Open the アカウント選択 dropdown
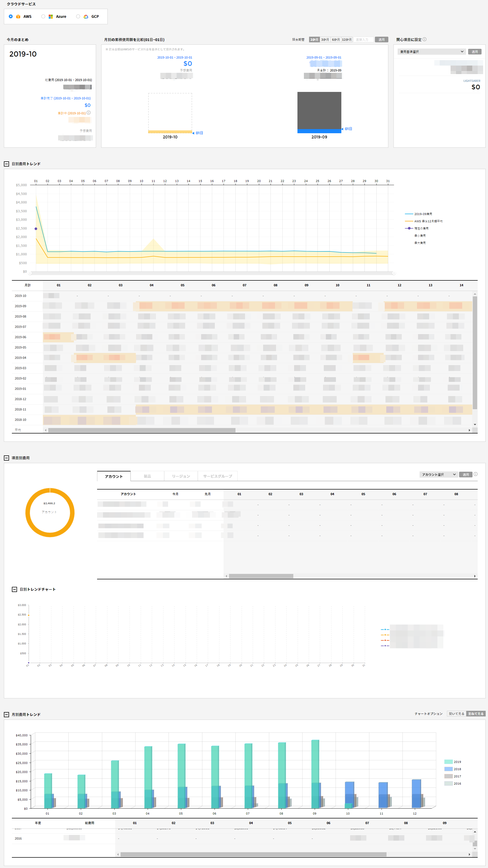This screenshot has height=868, width=488. click(x=439, y=475)
